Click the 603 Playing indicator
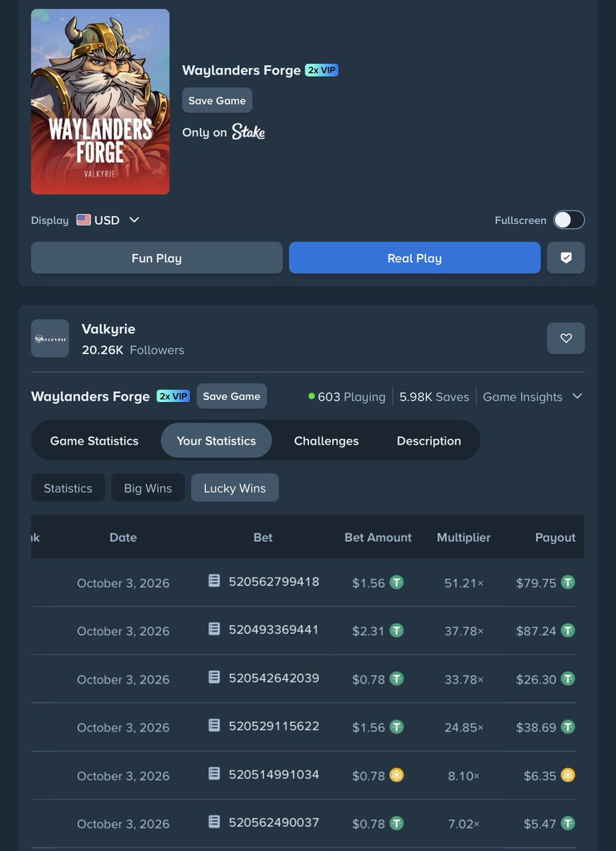616x851 pixels. [x=347, y=396]
